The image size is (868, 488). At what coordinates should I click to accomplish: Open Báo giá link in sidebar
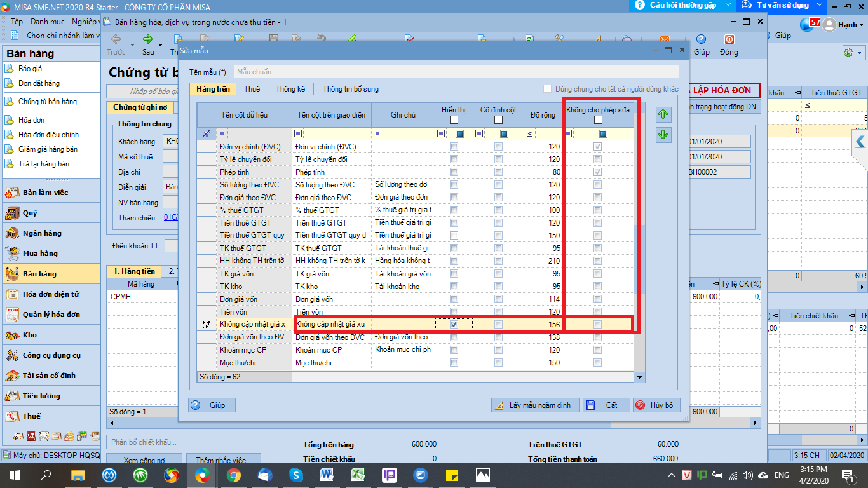pos(30,69)
